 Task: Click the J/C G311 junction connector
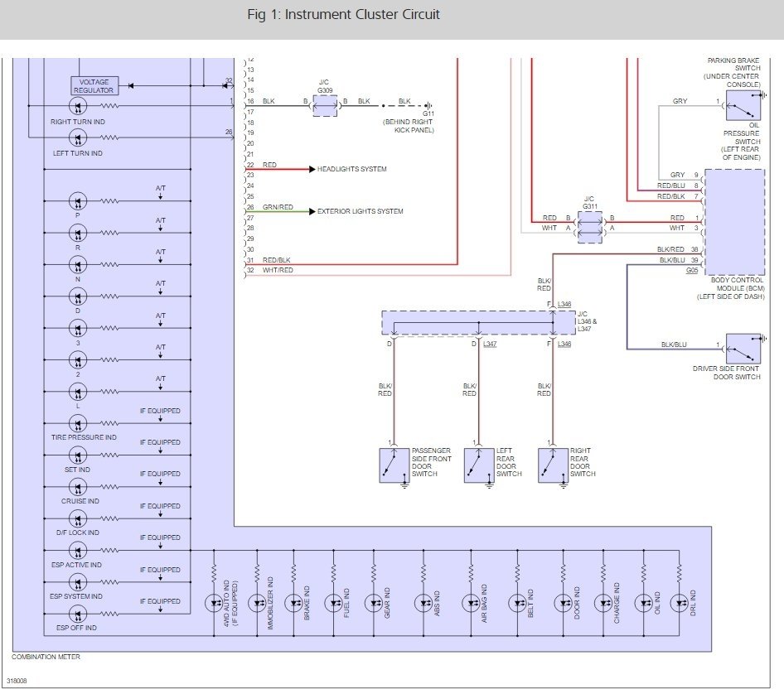click(590, 228)
